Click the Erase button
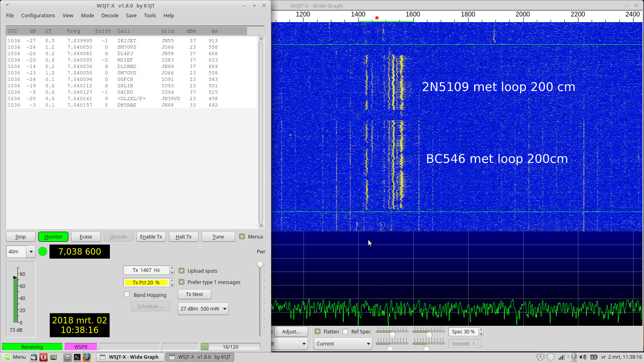Image resolution: width=644 pixels, height=362 pixels. click(86, 237)
